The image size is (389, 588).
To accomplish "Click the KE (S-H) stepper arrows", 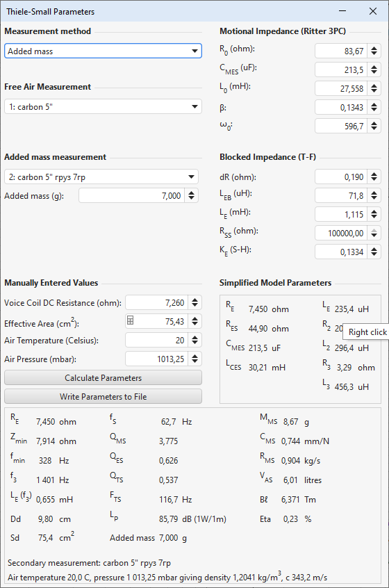I will pyautogui.click(x=374, y=252).
